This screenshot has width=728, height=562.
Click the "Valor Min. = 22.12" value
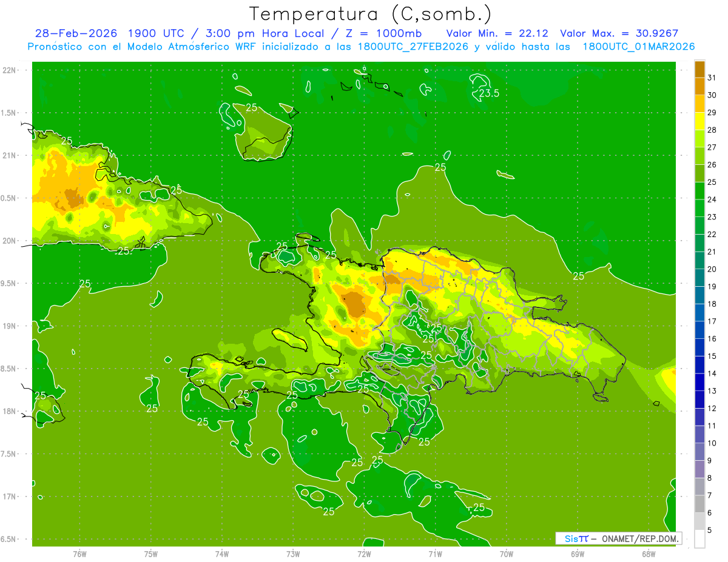tap(497, 33)
